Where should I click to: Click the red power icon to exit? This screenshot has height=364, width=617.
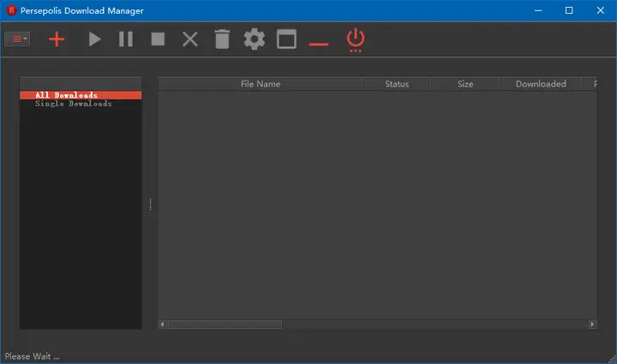point(356,39)
